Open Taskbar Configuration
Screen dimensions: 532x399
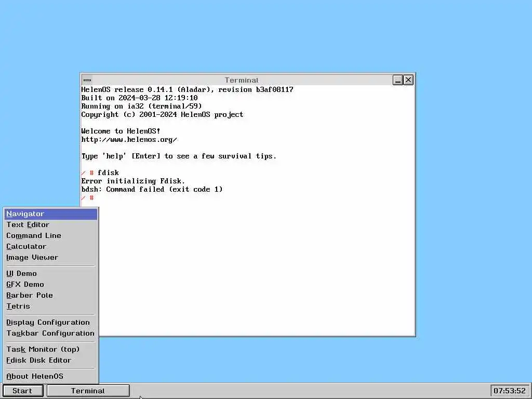point(51,333)
